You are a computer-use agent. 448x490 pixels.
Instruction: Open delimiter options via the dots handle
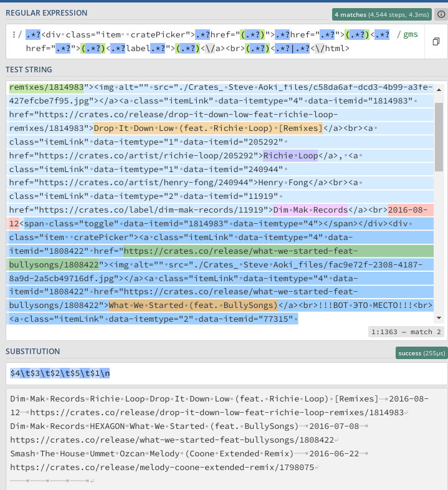click(x=14, y=34)
